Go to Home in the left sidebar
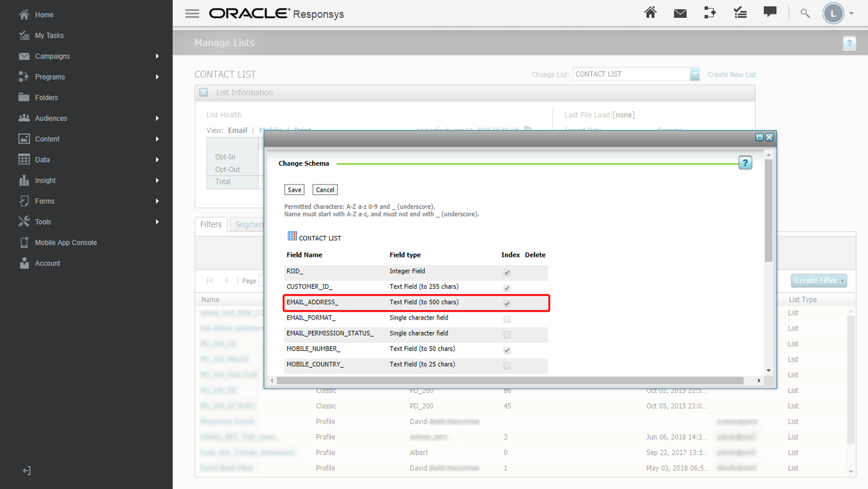Viewport: 868px width, 489px height. click(44, 15)
